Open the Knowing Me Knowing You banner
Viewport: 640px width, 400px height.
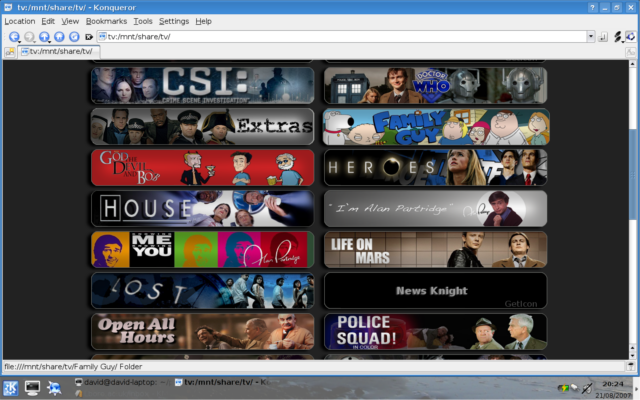coord(202,249)
